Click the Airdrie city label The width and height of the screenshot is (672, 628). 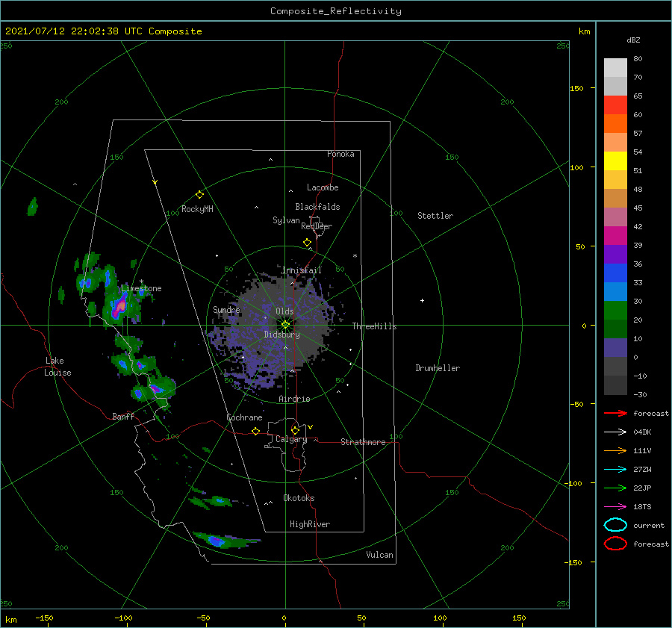[x=294, y=399]
